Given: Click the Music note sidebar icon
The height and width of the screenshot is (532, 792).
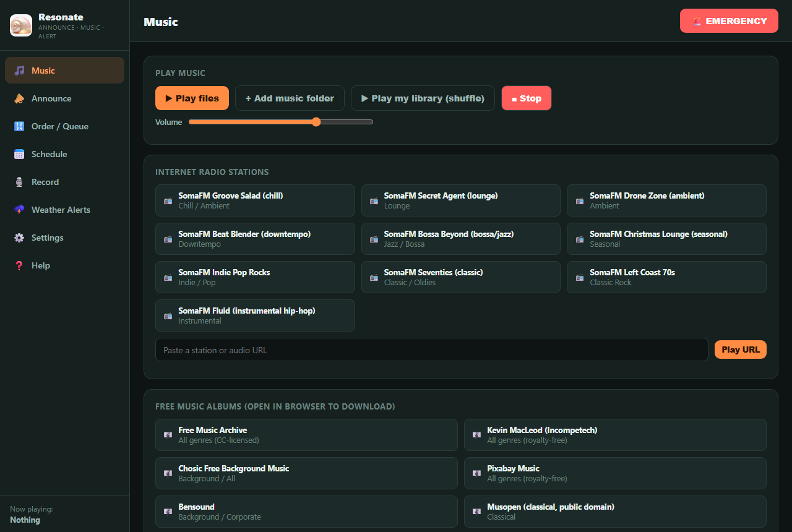Looking at the screenshot, I should [x=20, y=71].
